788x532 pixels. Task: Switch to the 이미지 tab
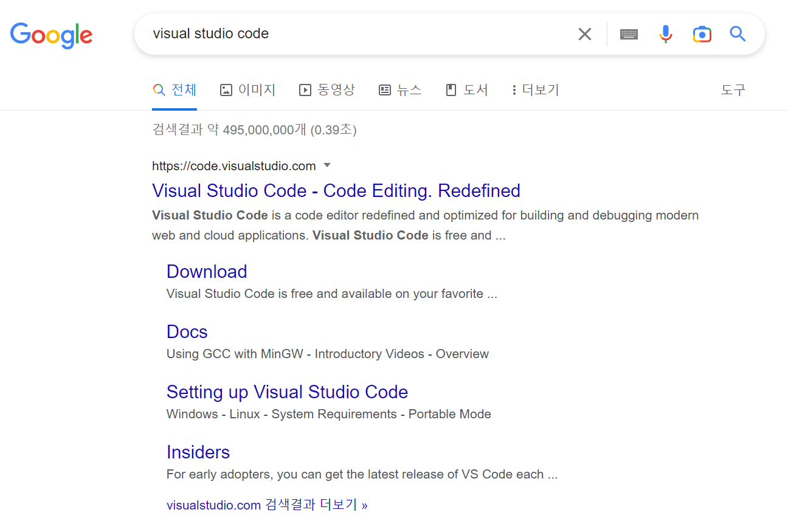[x=247, y=90]
